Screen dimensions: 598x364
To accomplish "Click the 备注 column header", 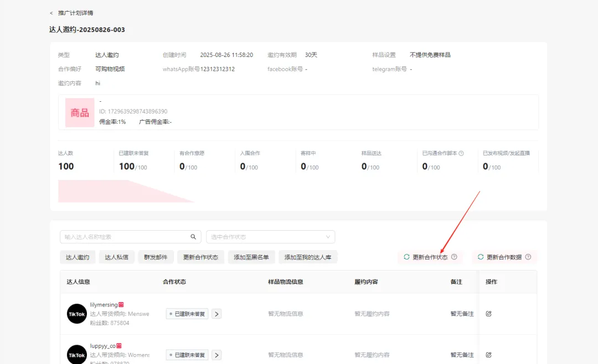I will click(x=456, y=282).
